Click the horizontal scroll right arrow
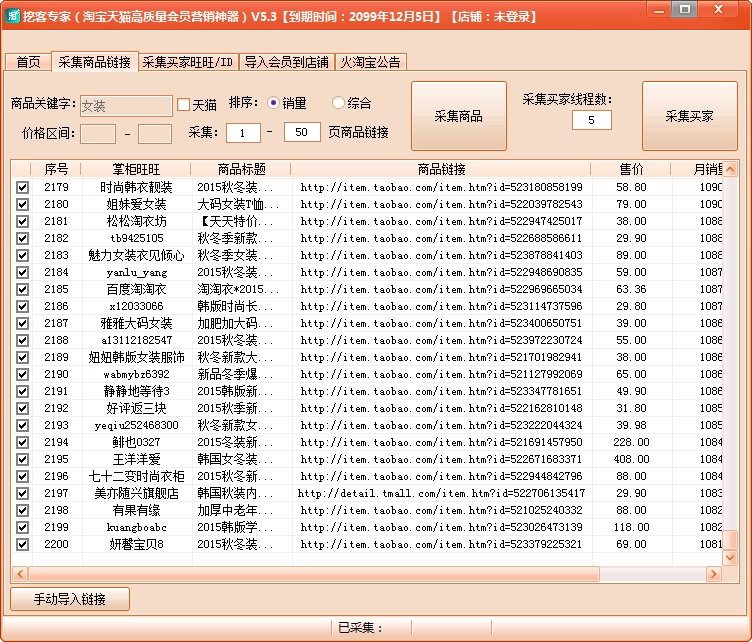The height and width of the screenshot is (642, 752). (x=714, y=573)
